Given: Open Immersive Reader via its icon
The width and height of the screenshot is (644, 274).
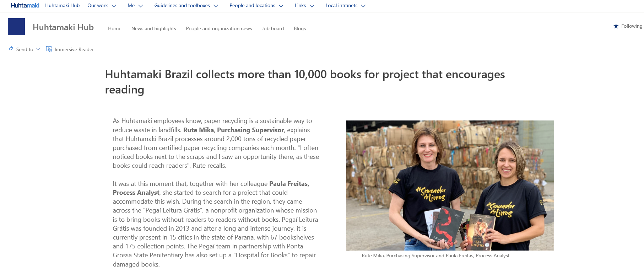Looking at the screenshot, I should pyautogui.click(x=49, y=49).
